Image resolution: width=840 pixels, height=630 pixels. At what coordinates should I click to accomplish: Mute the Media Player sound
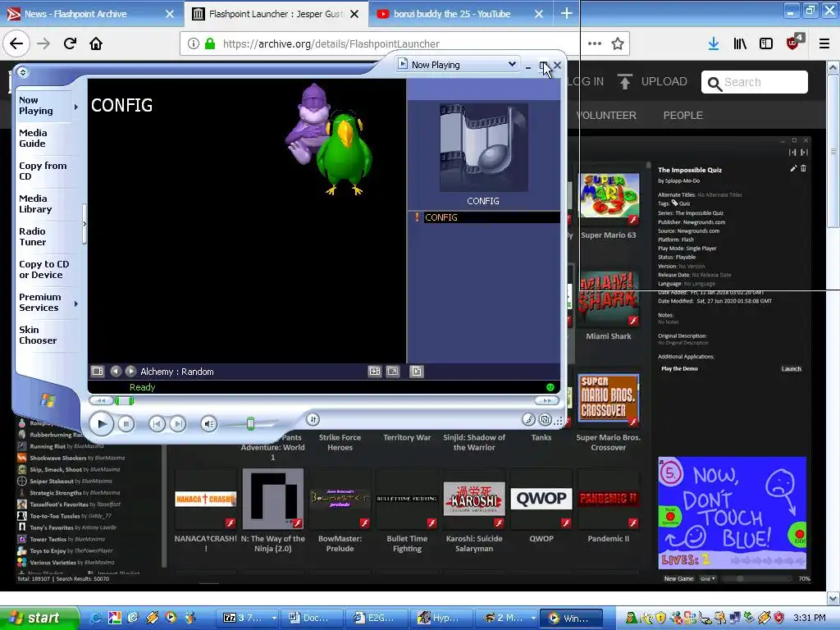(209, 424)
